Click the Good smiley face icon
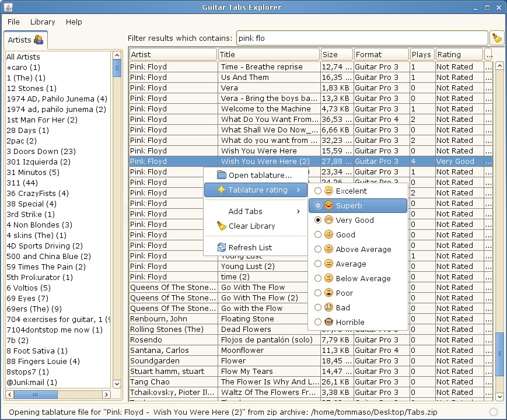Image resolution: width=507 pixels, height=420 pixels. 328,235
